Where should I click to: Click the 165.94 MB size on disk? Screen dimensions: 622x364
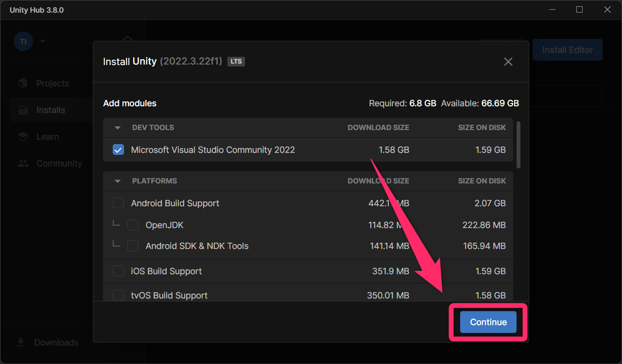coord(484,246)
